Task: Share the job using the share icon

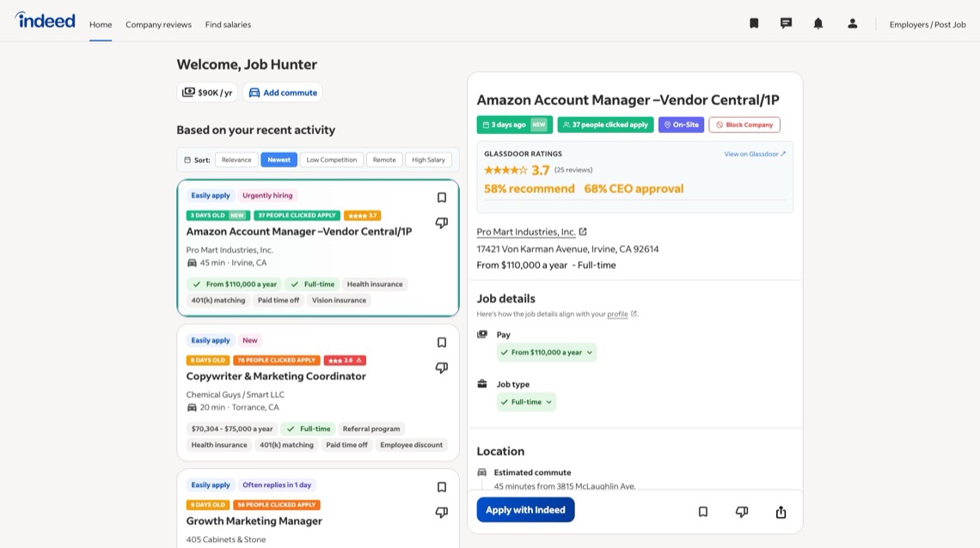Action: (x=780, y=510)
